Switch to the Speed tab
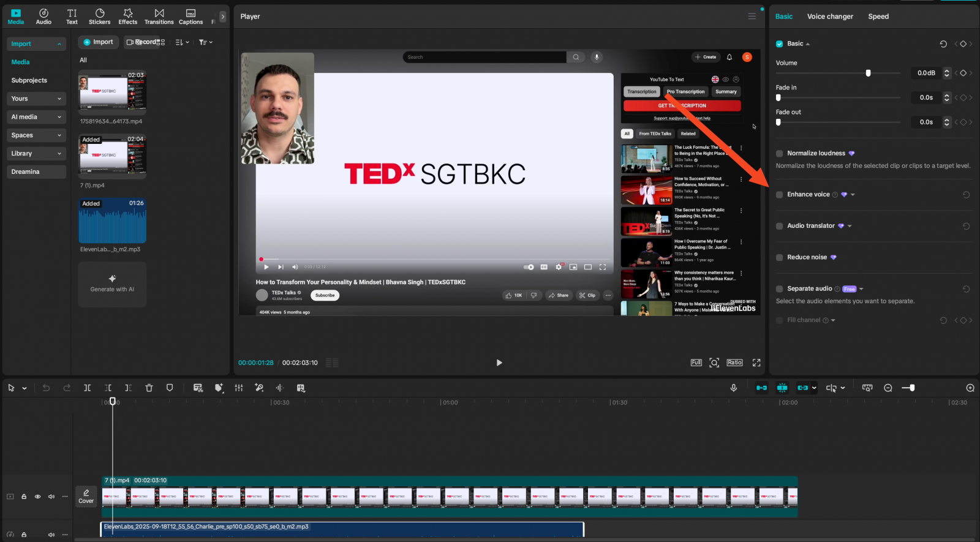980x542 pixels. [x=878, y=17]
